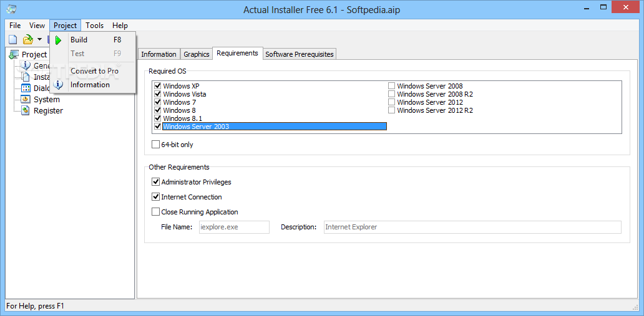Click the Dialogs tree node icon
Image resolution: width=644 pixels, height=316 pixels.
click(26, 88)
